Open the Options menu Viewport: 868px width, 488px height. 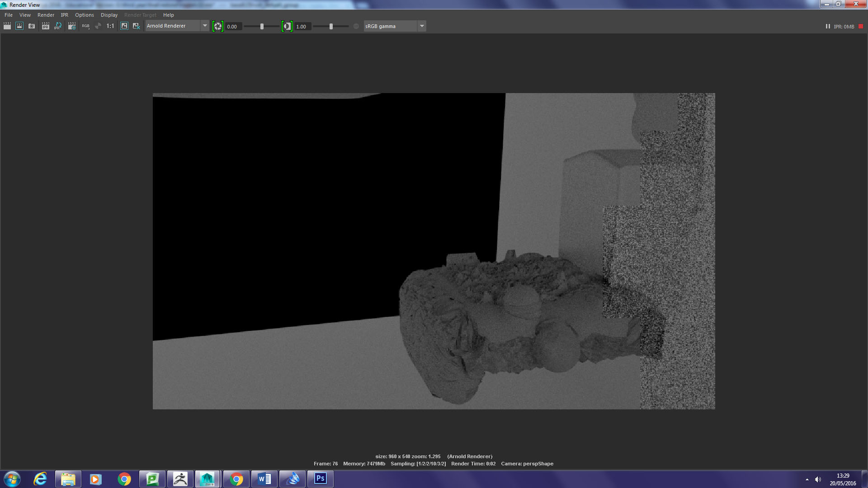click(x=85, y=15)
